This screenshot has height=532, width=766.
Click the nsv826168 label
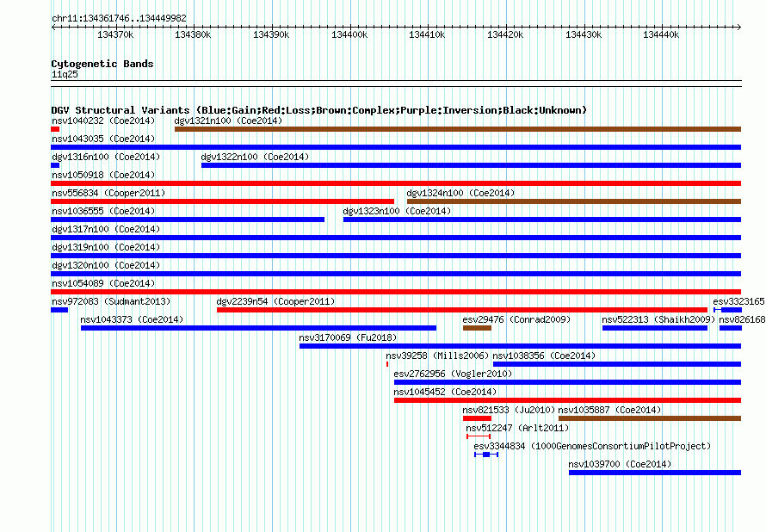click(x=742, y=319)
